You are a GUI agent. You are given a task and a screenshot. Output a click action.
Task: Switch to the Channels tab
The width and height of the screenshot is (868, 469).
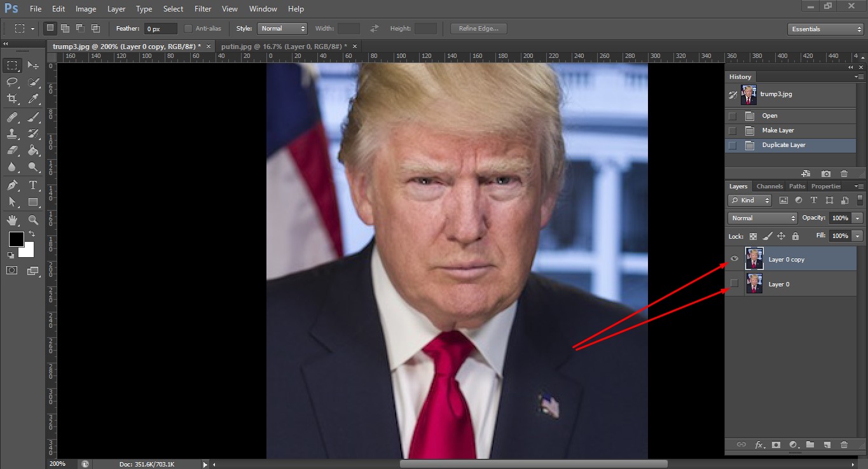click(769, 186)
